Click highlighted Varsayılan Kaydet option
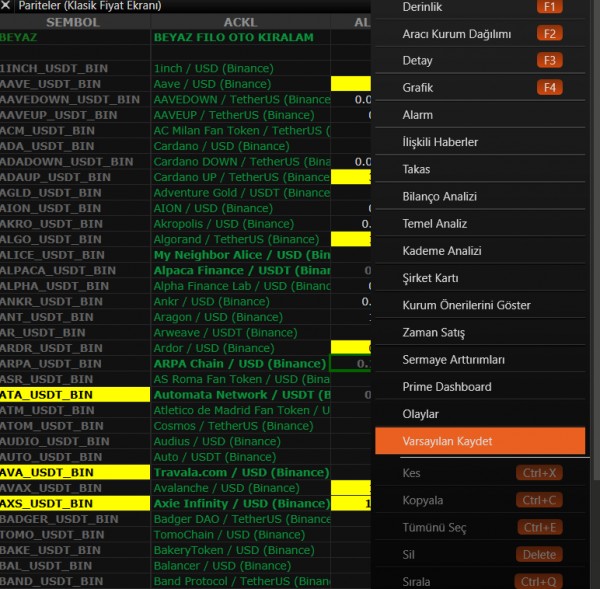 [x=480, y=441]
